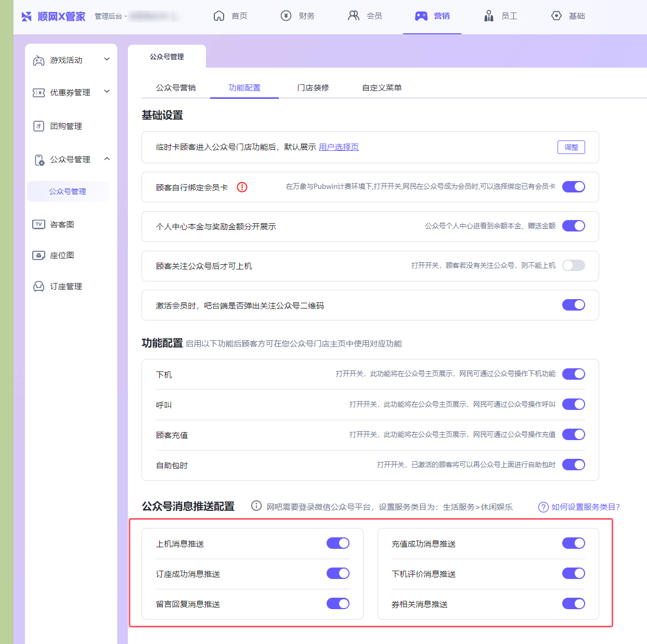Open the 会员 top navigation menu
The image size is (647, 644).
(365, 16)
